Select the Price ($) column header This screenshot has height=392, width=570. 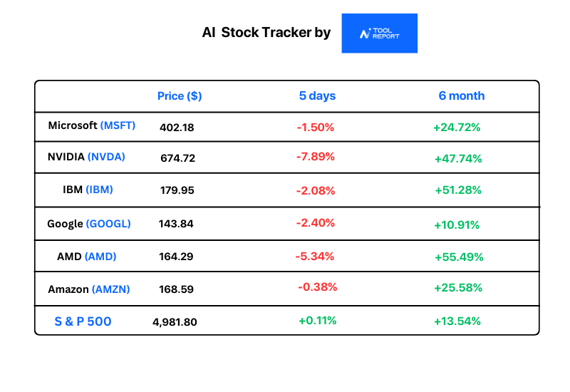click(x=180, y=96)
